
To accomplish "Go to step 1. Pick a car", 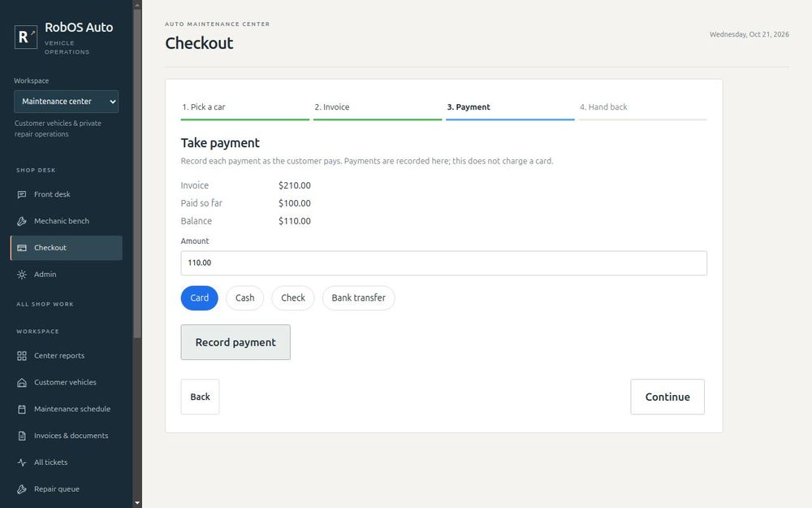I will [x=245, y=107].
